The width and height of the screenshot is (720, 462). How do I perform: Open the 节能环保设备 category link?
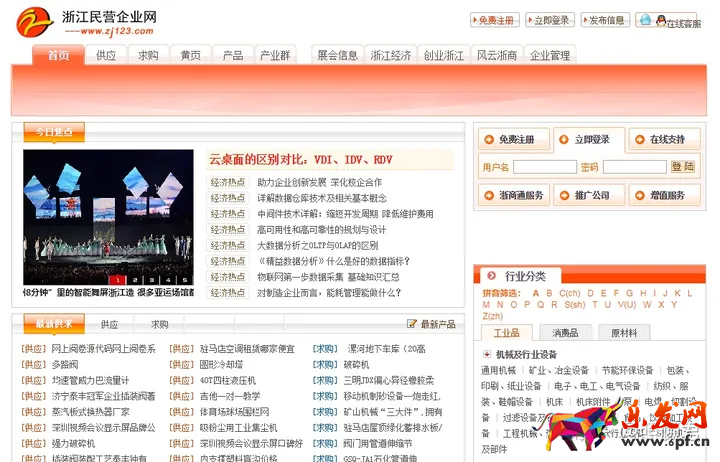627,370
